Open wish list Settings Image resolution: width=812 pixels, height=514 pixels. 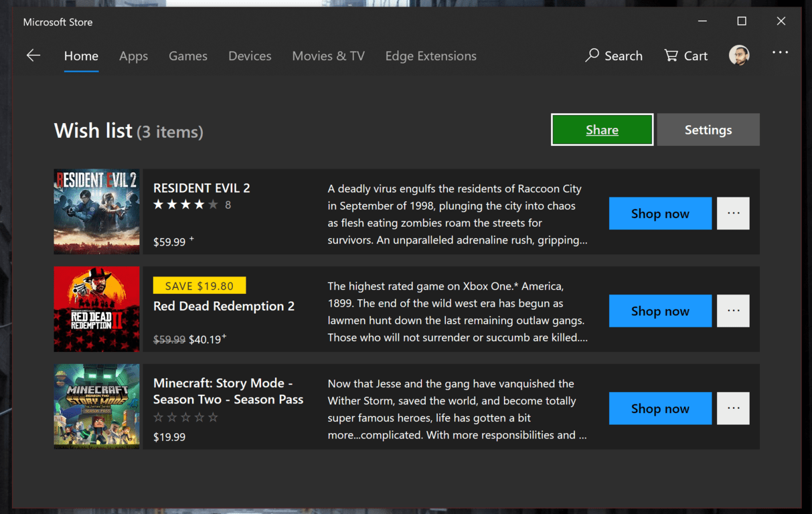[x=708, y=130]
